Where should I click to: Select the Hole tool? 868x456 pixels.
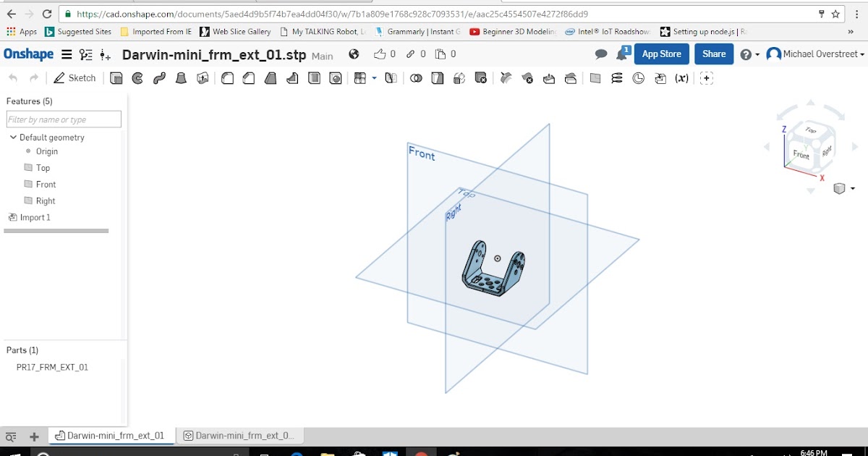tap(336, 77)
